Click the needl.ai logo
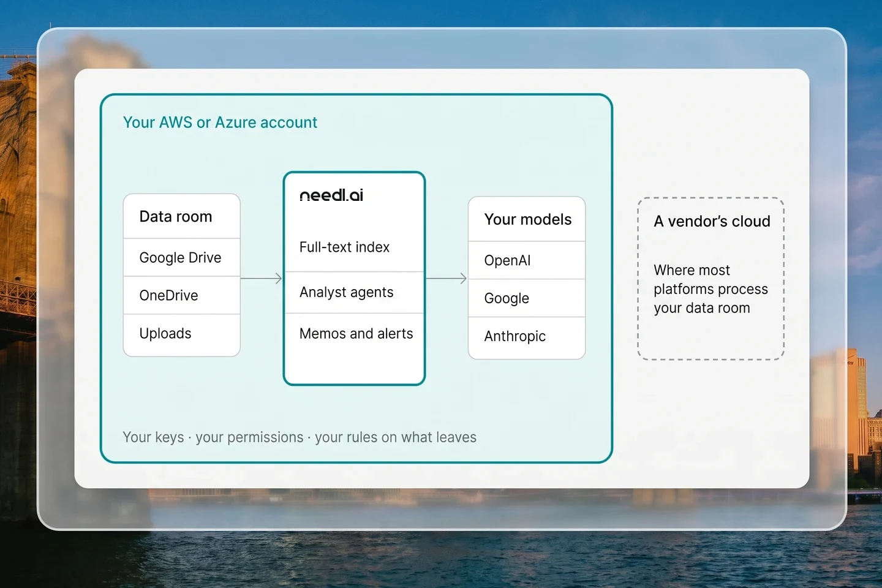Viewport: 882px width, 588px height. pos(331,195)
